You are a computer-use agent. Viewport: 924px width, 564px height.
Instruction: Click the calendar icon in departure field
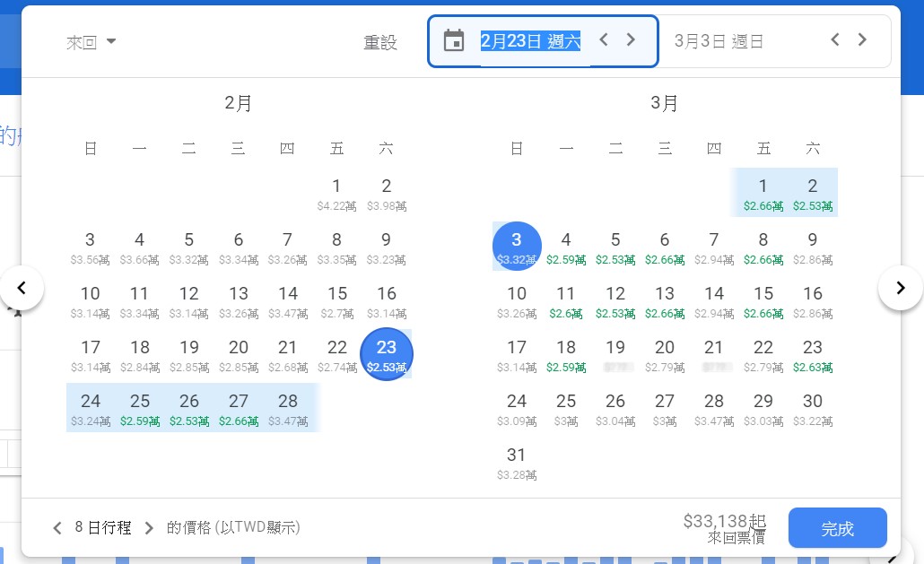tap(454, 40)
